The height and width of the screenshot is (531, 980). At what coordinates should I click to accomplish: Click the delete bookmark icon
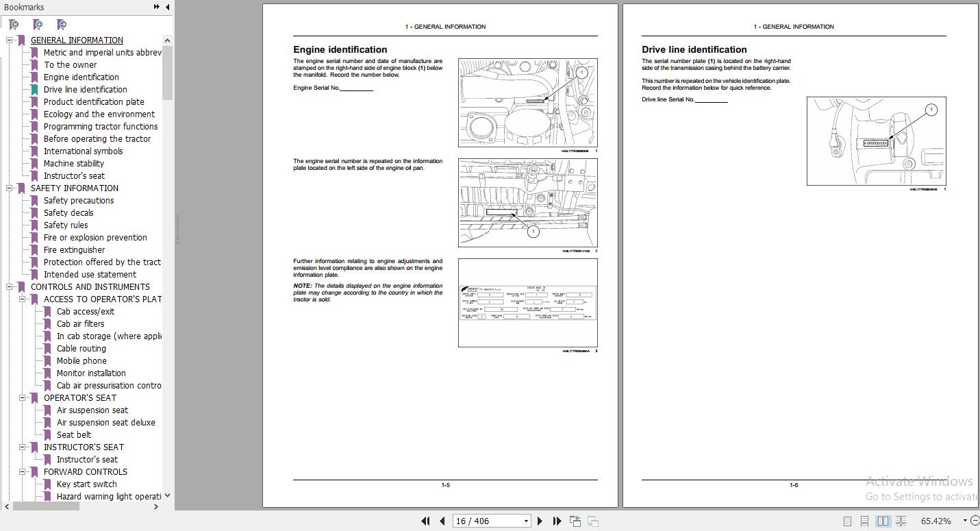(x=14, y=24)
